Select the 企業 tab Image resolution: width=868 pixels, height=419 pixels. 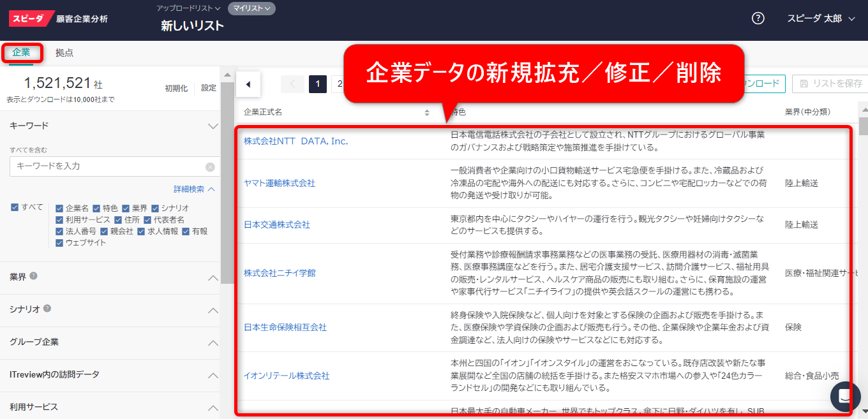click(x=21, y=53)
